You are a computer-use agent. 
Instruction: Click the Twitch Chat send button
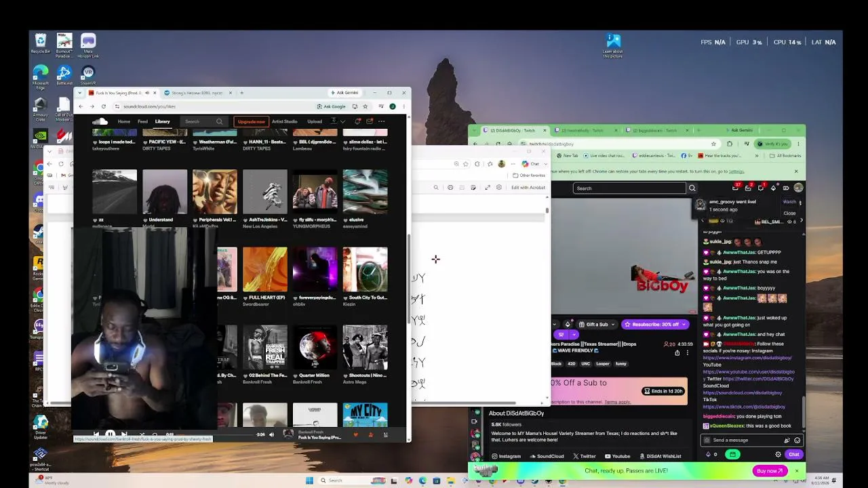coord(793,454)
